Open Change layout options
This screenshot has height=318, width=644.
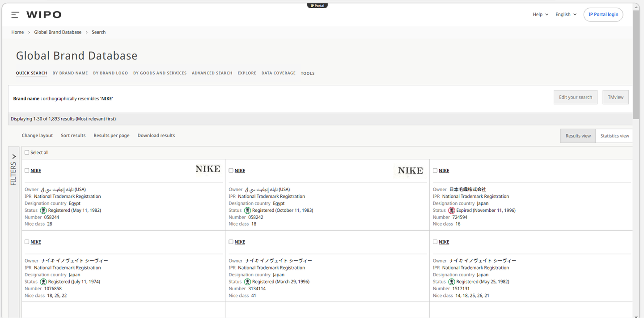[37, 135]
